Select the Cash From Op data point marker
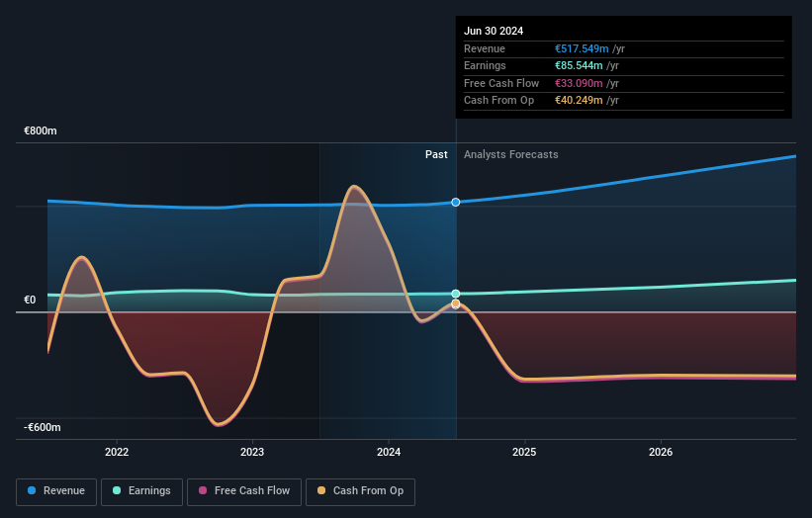812x518 pixels. (456, 303)
